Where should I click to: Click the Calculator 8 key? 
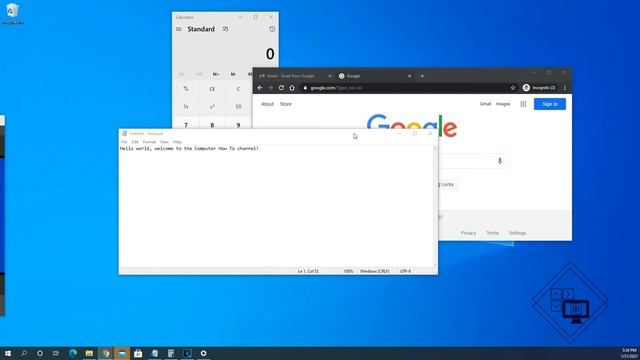pyautogui.click(x=212, y=124)
